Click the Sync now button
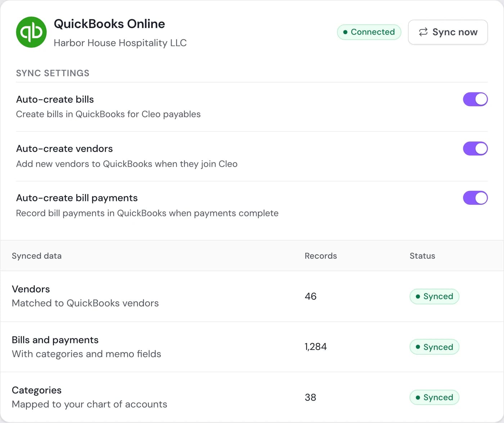The image size is (504, 423). (448, 32)
